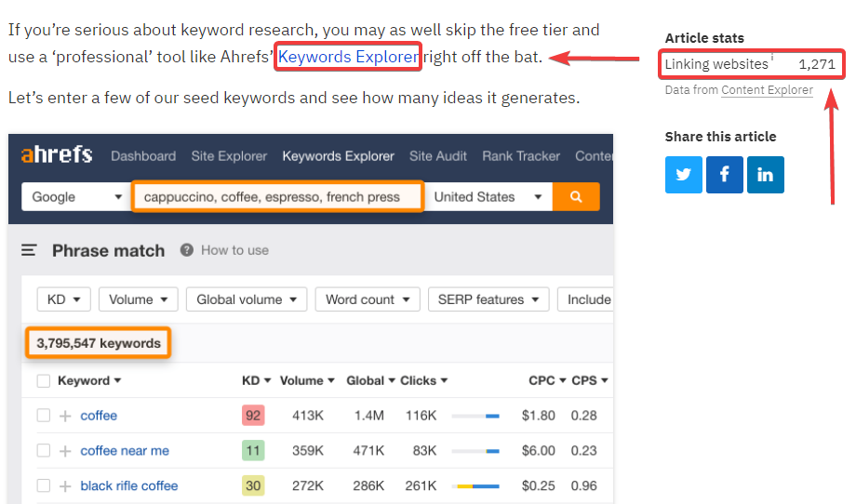Add coffee near me with plus icon
856x504 pixels.
pyautogui.click(x=65, y=451)
